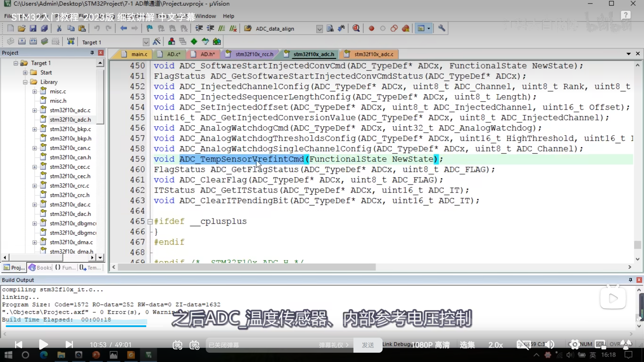Click the Configuration wrench icon
644x362 pixels.
tap(442, 28)
